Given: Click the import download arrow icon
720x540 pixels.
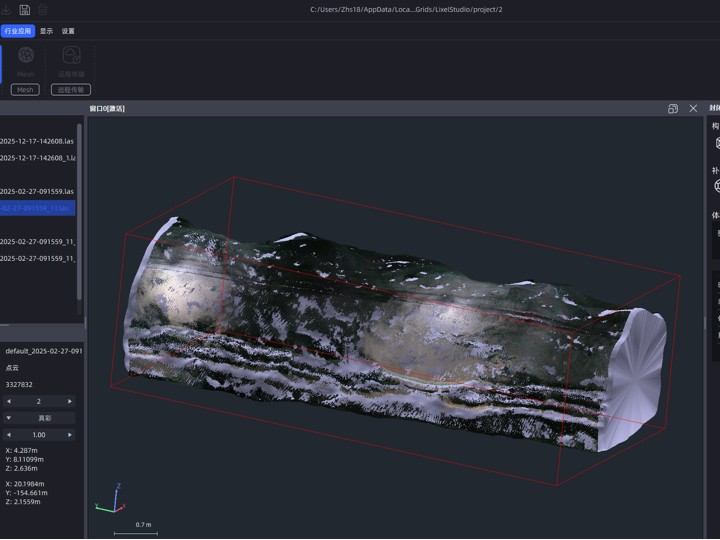Looking at the screenshot, I should pyautogui.click(x=6, y=10).
